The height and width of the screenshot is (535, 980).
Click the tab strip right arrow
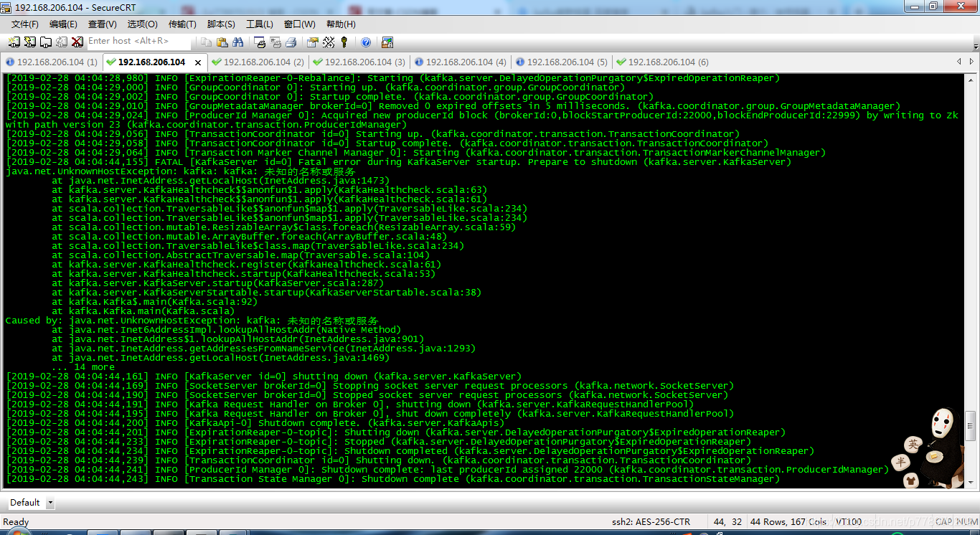coord(972,62)
